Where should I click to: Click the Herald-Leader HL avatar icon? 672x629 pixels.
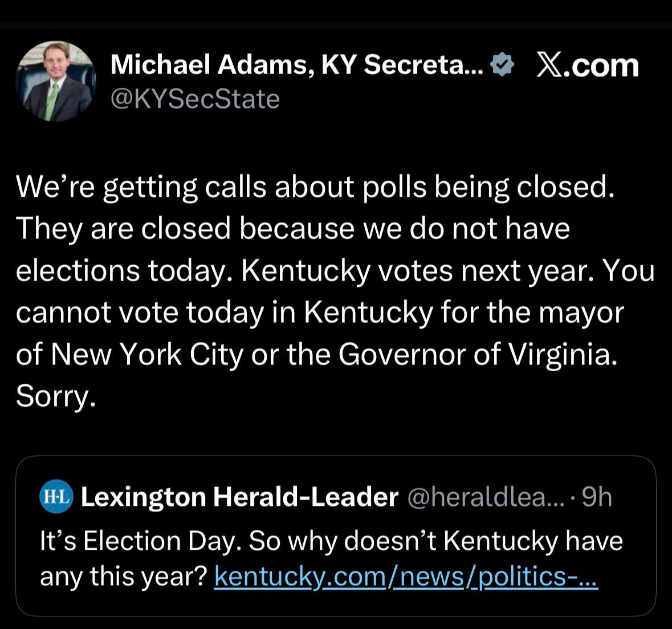(x=55, y=497)
